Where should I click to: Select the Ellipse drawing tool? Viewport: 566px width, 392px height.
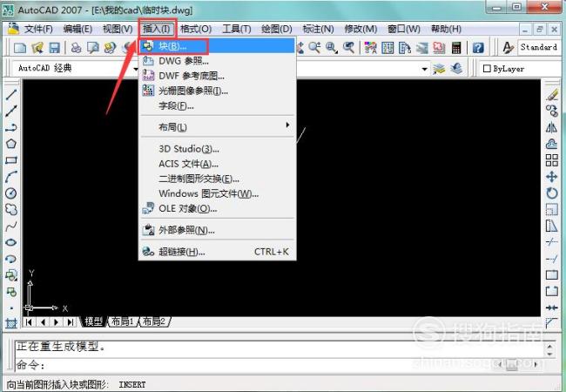pos(11,242)
